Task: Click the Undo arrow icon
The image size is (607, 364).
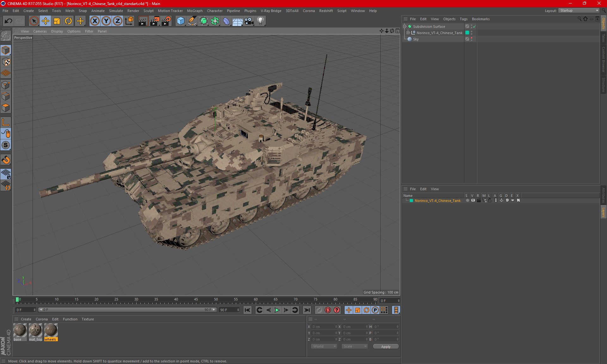Action: pyautogui.click(x=9, y=21)
